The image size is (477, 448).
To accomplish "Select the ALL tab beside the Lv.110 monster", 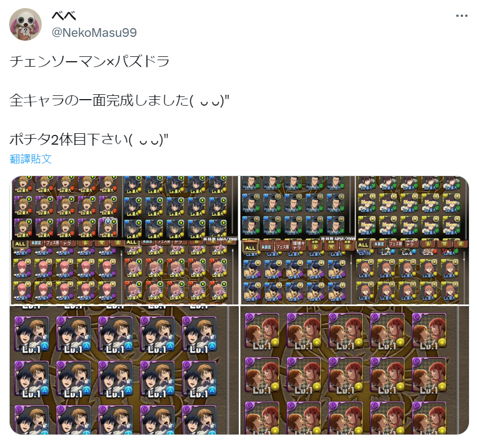I will point(363,245).
